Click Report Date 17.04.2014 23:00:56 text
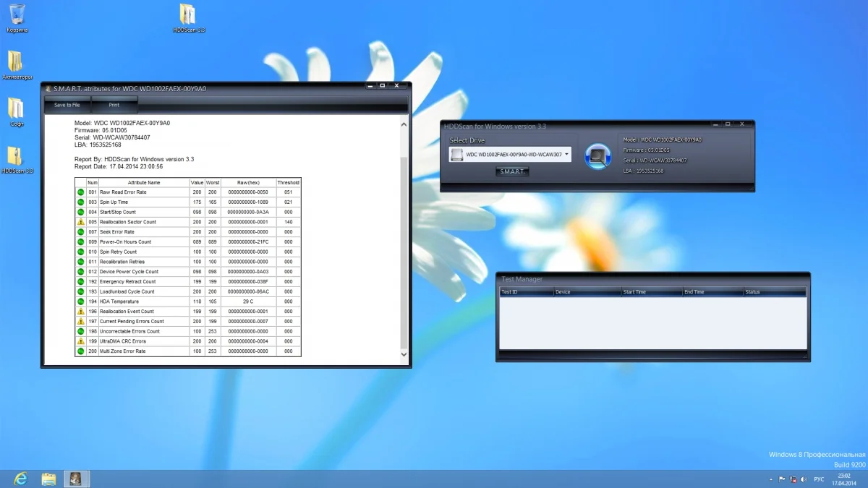868x488 pixels. (118, 166)
